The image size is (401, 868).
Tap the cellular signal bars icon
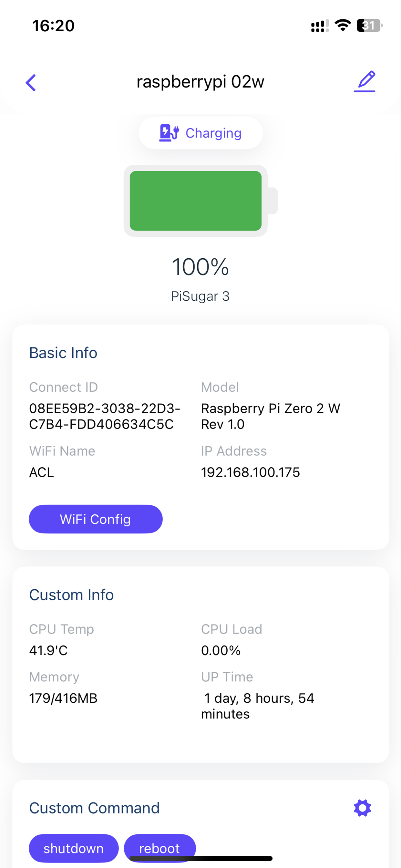coord(320,26)
